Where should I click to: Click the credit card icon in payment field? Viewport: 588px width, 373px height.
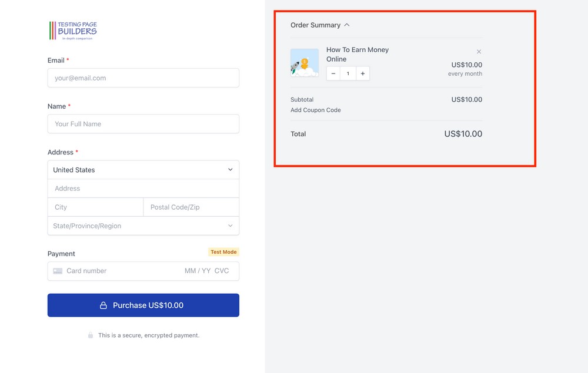click(x=57, y=271)
